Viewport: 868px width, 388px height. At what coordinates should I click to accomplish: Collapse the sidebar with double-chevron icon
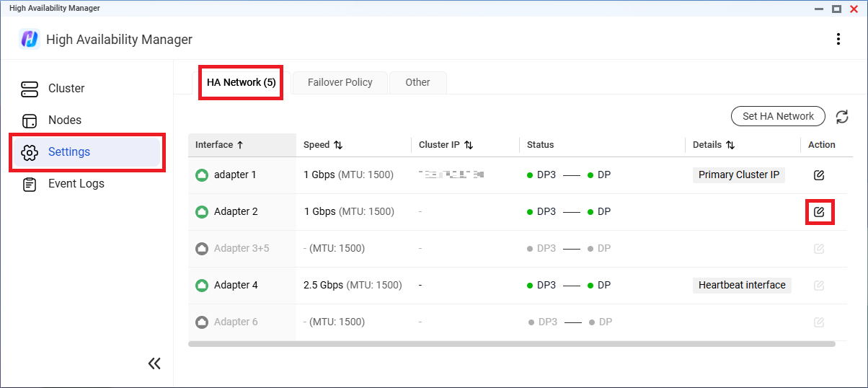154,363
